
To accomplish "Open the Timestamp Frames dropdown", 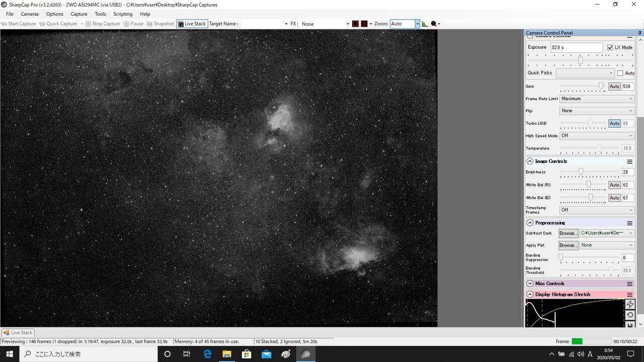I will 597,210.
